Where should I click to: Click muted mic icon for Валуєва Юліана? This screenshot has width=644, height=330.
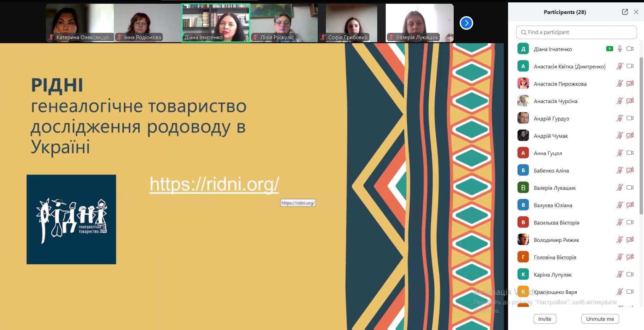click(620, 205)
